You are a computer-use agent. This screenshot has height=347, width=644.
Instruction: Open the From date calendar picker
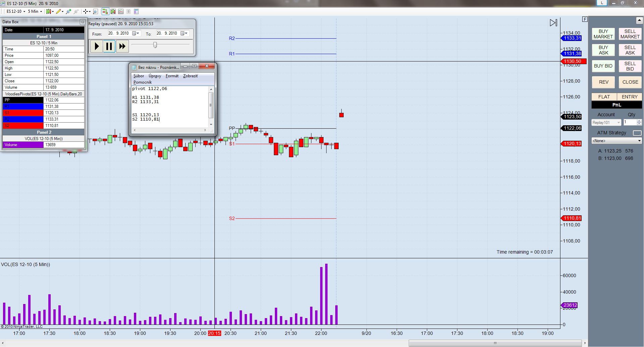(136, 33)
